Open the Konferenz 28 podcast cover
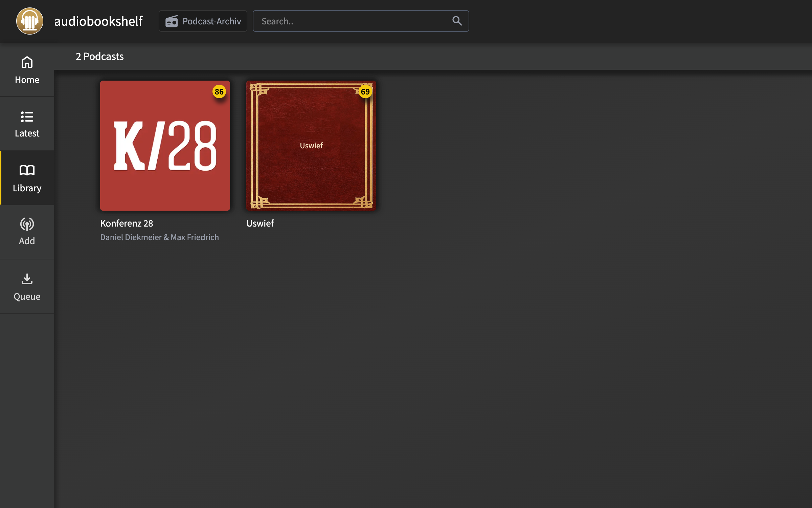812x508 pixels. [165, 146]
